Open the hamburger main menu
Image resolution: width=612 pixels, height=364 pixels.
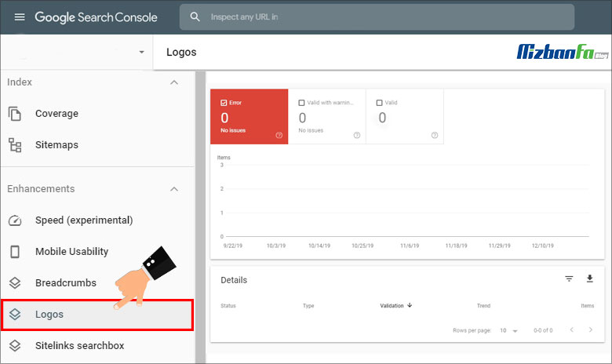click(20, 16)
